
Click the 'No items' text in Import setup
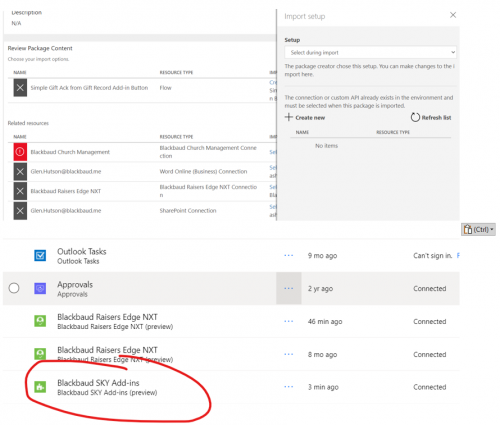click(x=326, y=146)
